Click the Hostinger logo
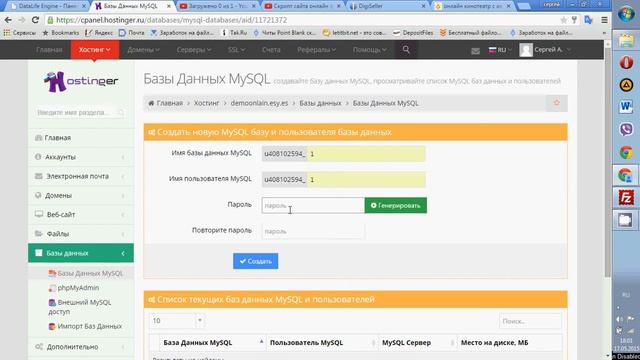 coord(81,81)
